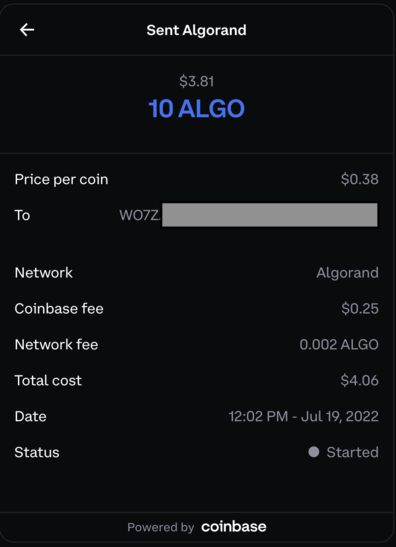The height and width of the screenshot is (547, 396).
Task: Click the Sent Algorand title
Action: [196, 30]
